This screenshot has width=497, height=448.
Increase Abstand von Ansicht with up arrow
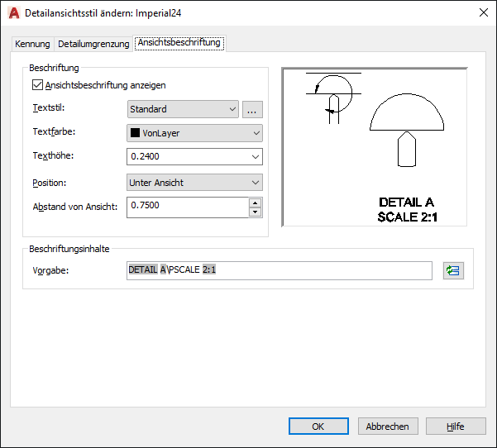tap(256, 203)
